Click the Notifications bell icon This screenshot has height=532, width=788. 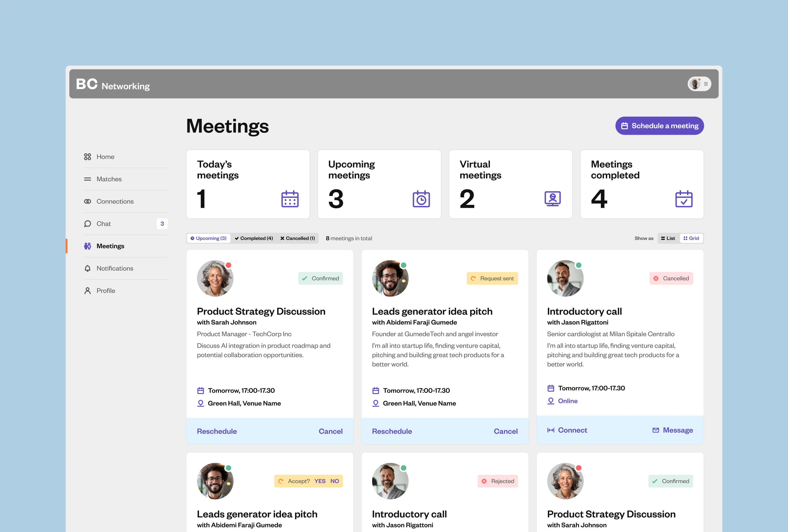click(88, 268)
